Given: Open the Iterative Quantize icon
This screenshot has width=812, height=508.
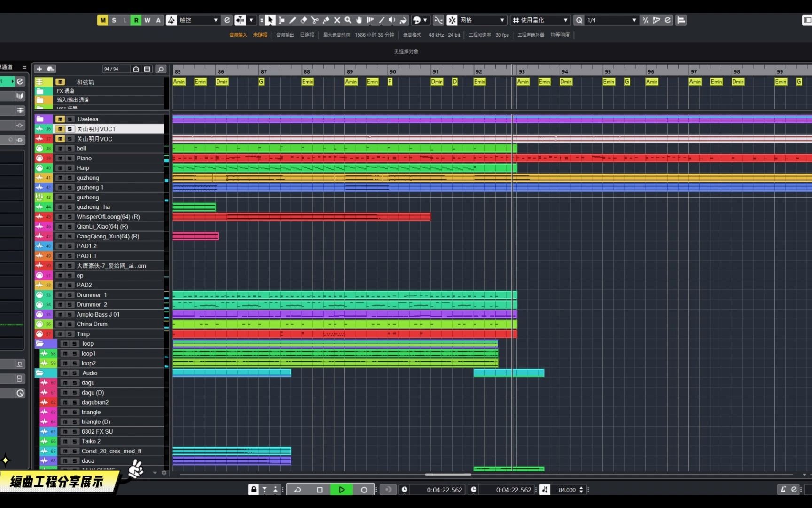Looking at the screenshot, I should point(646,20).
